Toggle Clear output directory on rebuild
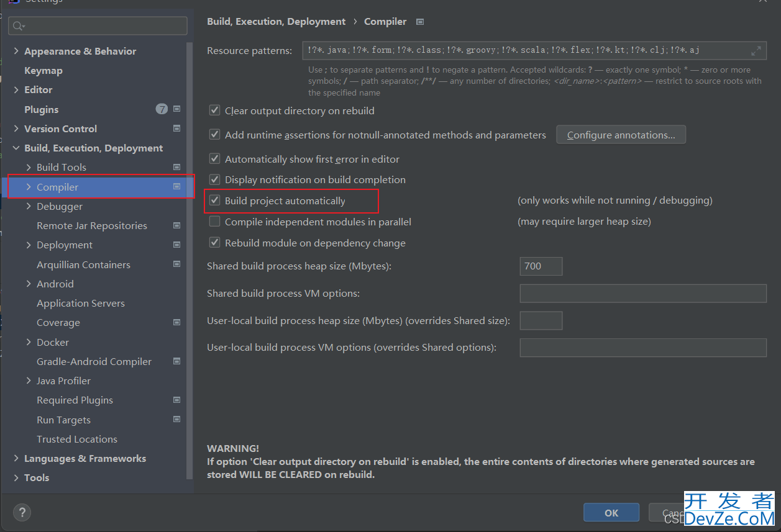The image size is (781, 532). click(x=214, y=110)
